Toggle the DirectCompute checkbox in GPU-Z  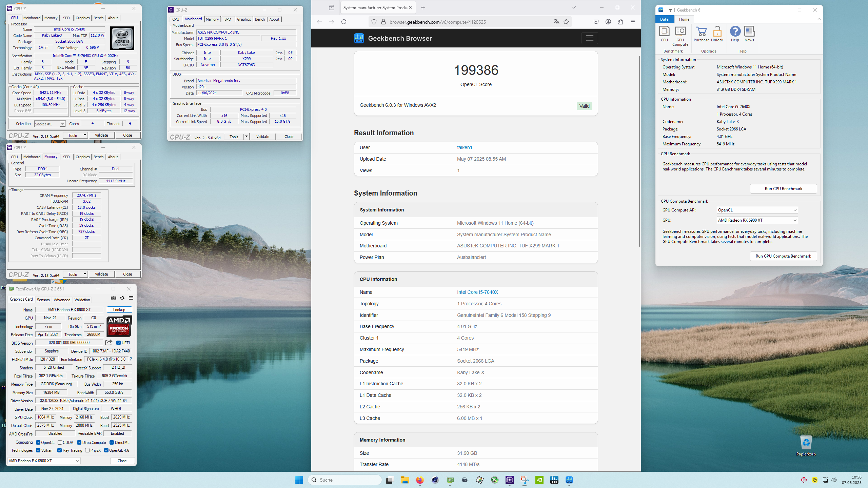(x=79, y=442)
